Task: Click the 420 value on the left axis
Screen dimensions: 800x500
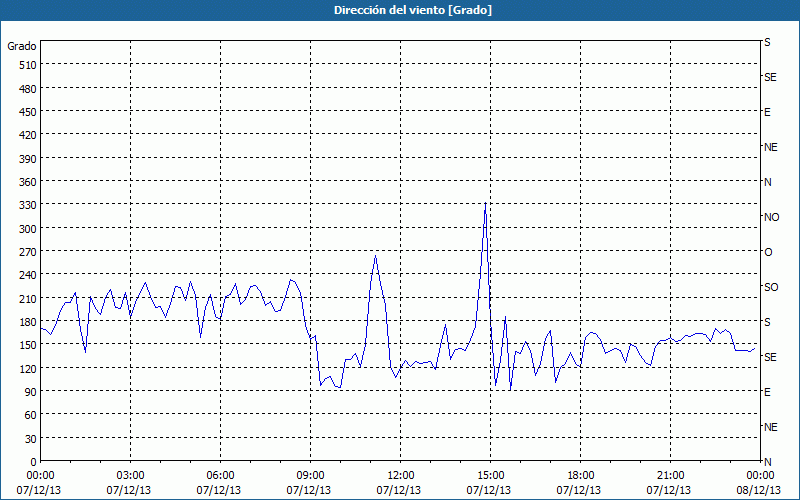Action: [28, 135]
